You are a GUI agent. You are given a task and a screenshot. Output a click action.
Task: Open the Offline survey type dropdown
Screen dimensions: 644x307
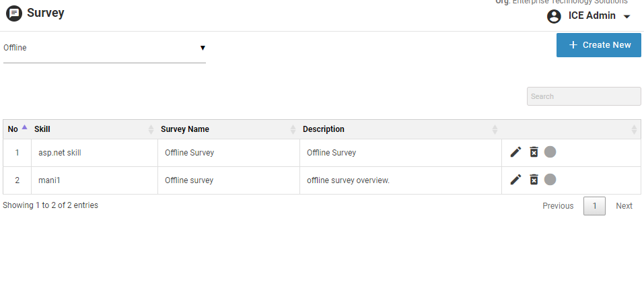coord(104,48)
